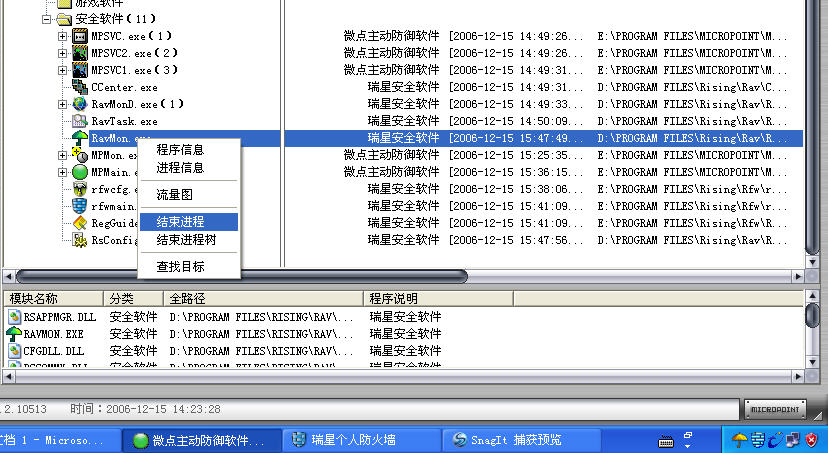Click the rfwcfg process icon
This screenshot has height=453, width=828.
pos(80,188)
